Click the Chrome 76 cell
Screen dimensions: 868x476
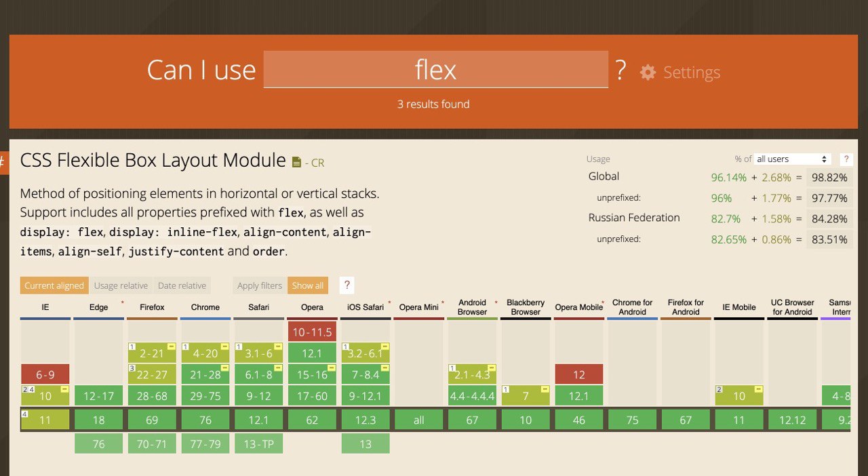coord(205,420)
